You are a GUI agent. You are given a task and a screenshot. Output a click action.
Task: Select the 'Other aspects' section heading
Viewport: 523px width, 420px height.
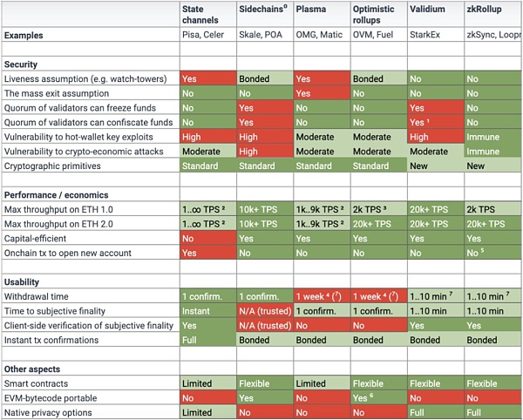[32, 369]
